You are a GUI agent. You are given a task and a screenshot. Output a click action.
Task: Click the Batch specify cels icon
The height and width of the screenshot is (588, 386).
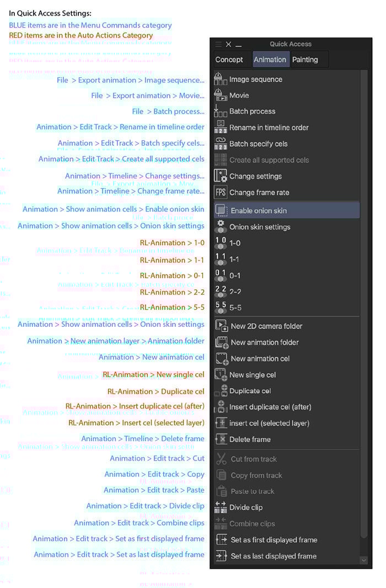[x=221, y=144]
